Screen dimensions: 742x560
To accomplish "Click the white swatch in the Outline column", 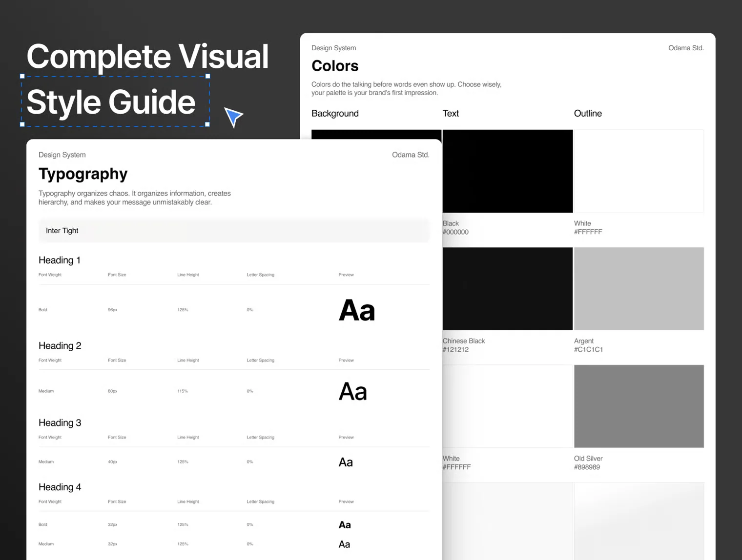I will point(639,171).
